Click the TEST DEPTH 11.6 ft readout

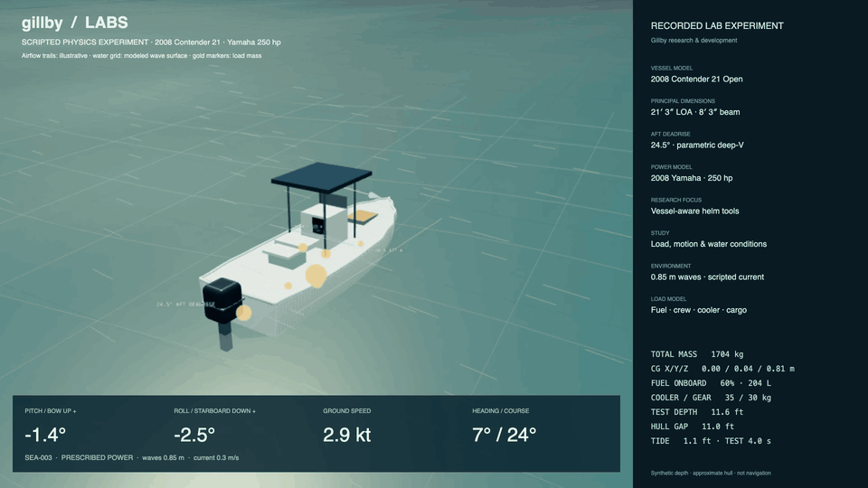(697, 412)
